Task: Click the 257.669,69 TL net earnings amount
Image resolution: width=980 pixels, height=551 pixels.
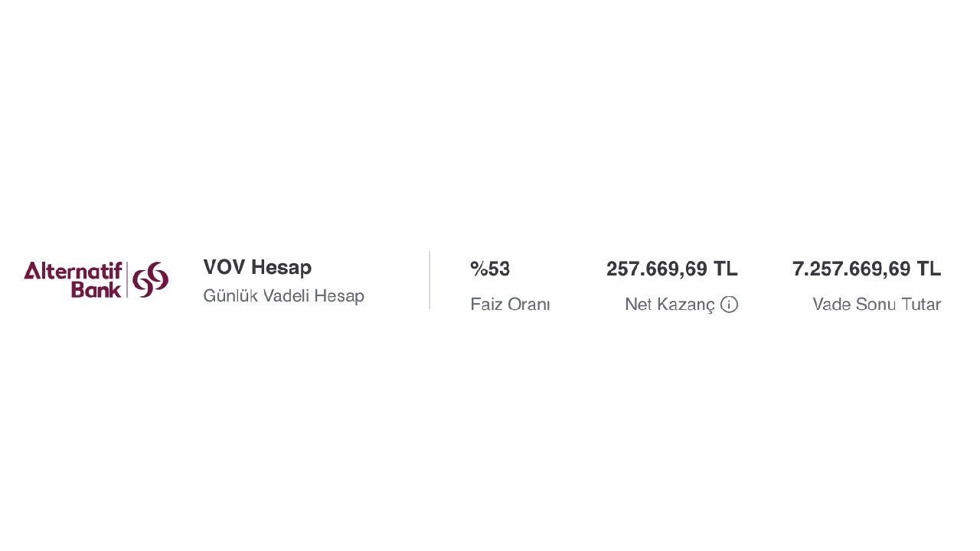Action: tap(672, 269)
